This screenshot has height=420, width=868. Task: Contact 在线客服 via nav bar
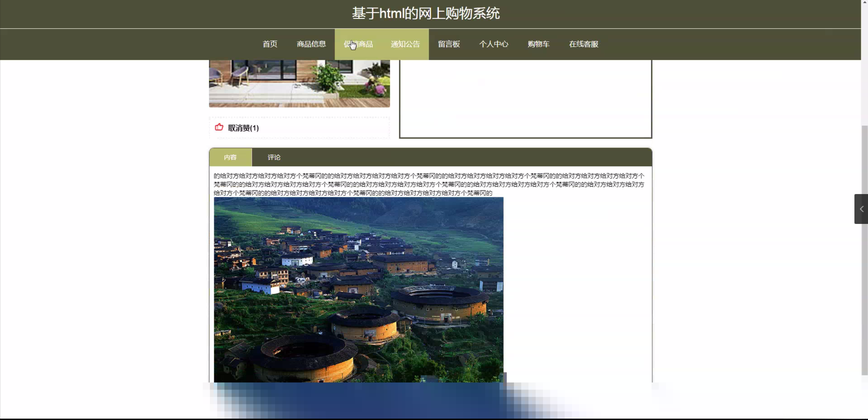(584, 44)
